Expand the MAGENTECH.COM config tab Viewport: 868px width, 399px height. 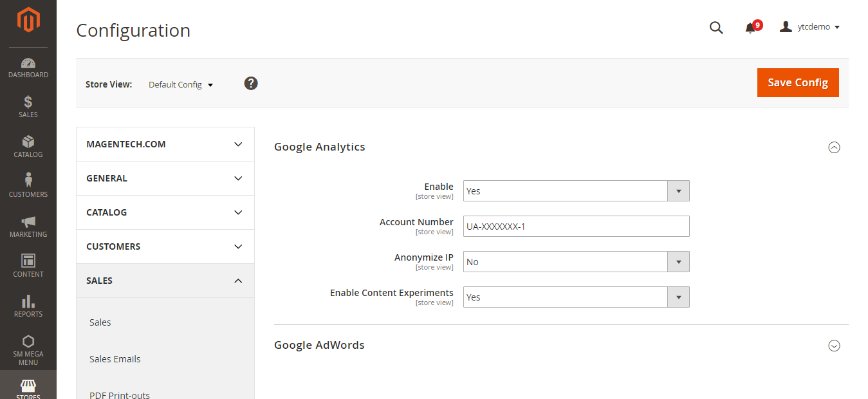pyautogui.click(x=165, y=144)
